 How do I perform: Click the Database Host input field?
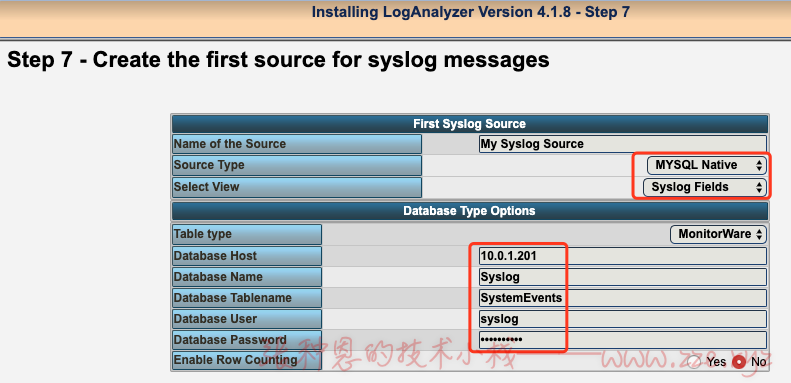coord(623,256)
